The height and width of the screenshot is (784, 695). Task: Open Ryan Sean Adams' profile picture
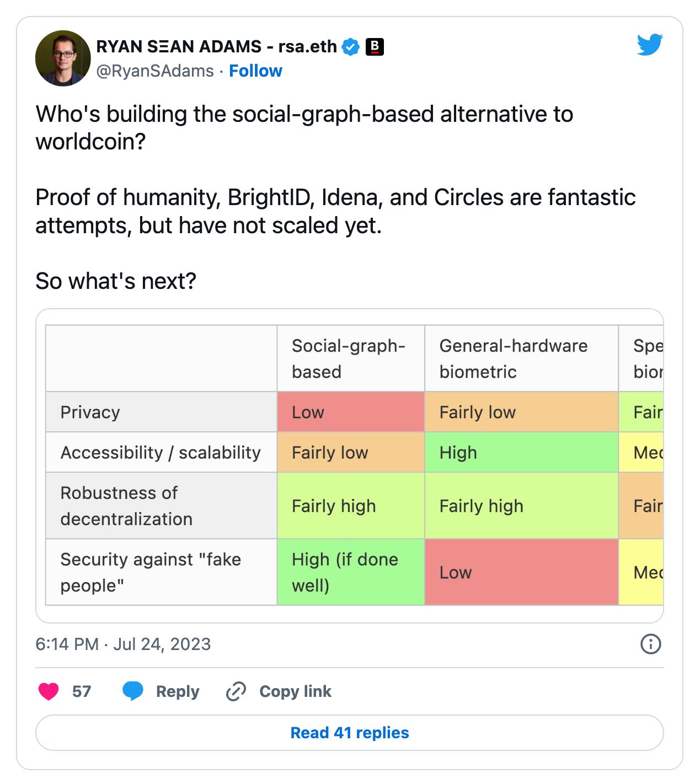(x=63, y=58)
